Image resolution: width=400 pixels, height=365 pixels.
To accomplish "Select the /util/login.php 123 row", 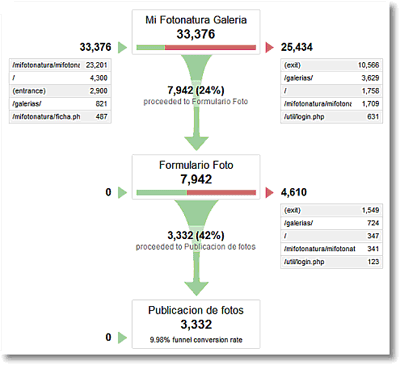I will pos(331,262).
